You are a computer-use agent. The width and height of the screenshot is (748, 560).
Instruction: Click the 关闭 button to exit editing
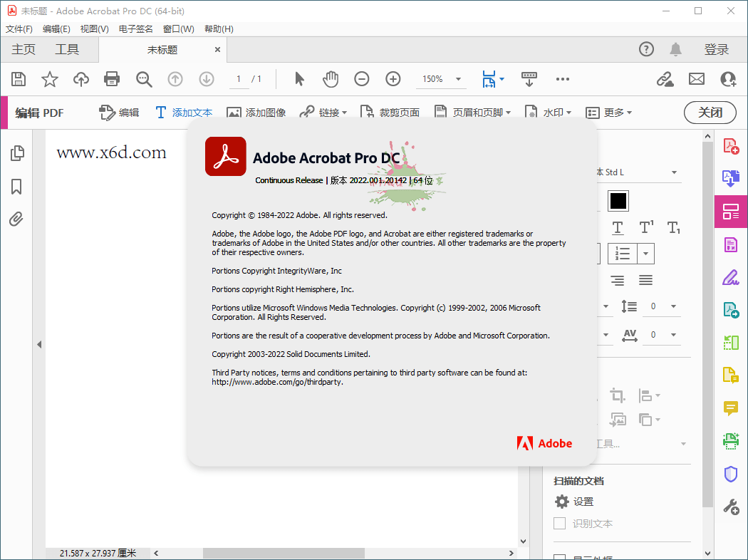710,112
